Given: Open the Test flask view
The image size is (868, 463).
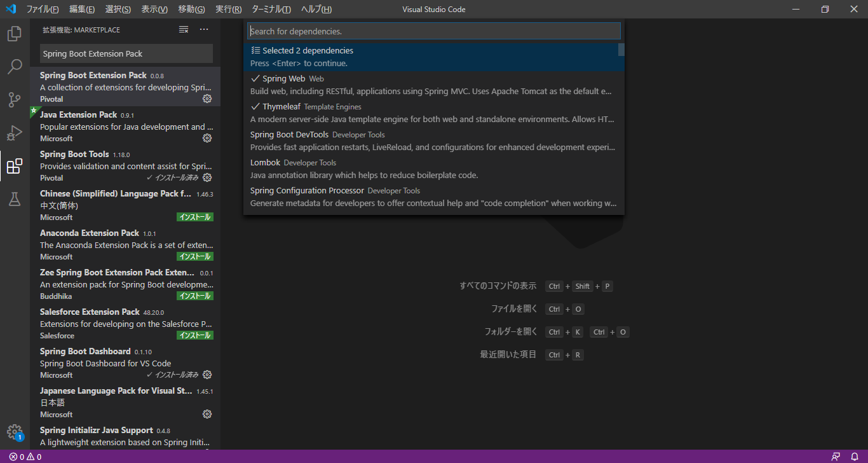Looking at the screenshot, I should (15, 199).
